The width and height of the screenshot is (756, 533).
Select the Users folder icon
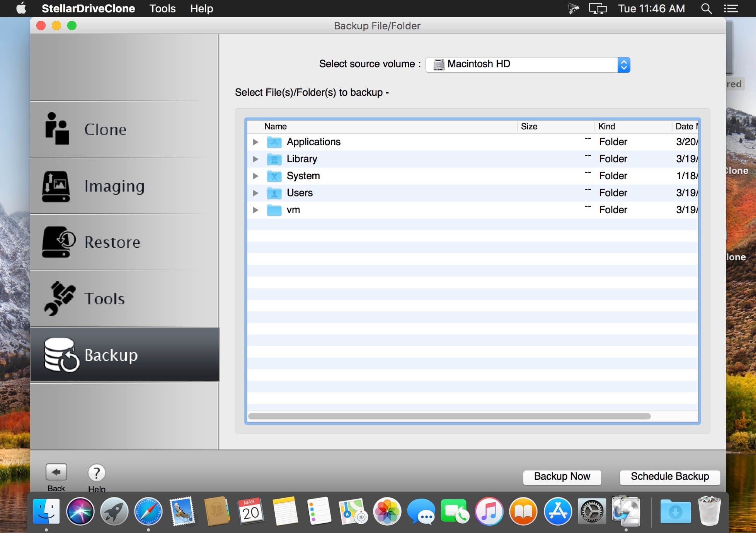(274, 193)
